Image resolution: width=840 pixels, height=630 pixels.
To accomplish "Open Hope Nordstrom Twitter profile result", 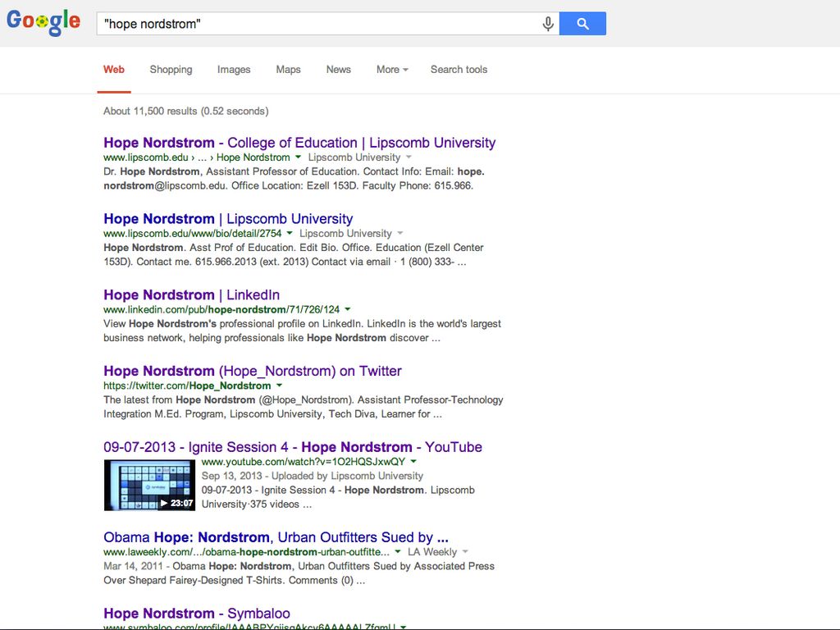I will click(x=252, y=372).
